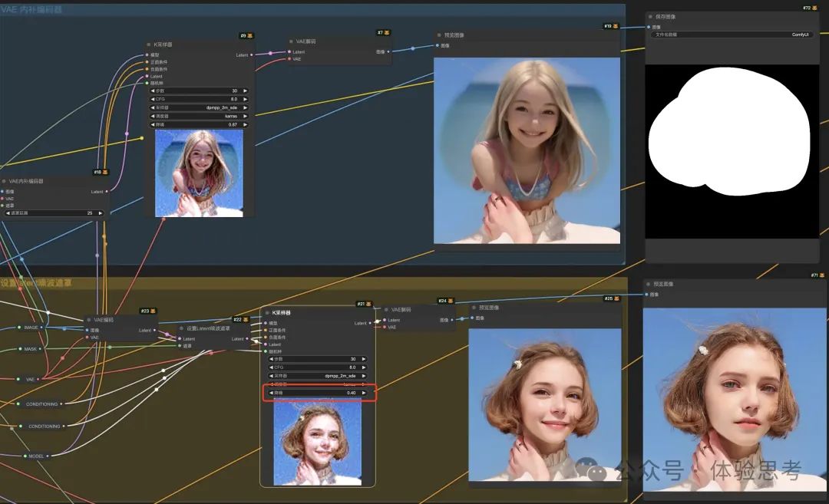Open the 调度器 karras dropdown in top K采样器
Screen dimensions: 829x504
(199, 116)
